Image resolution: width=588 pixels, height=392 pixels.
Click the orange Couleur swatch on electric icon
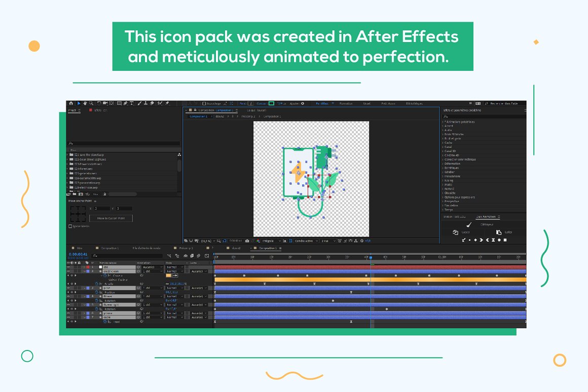168,276
